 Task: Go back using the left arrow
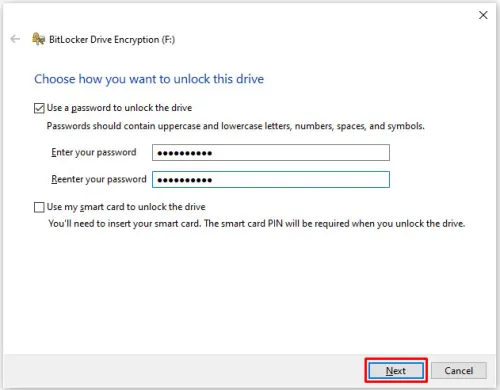(15, 39)
